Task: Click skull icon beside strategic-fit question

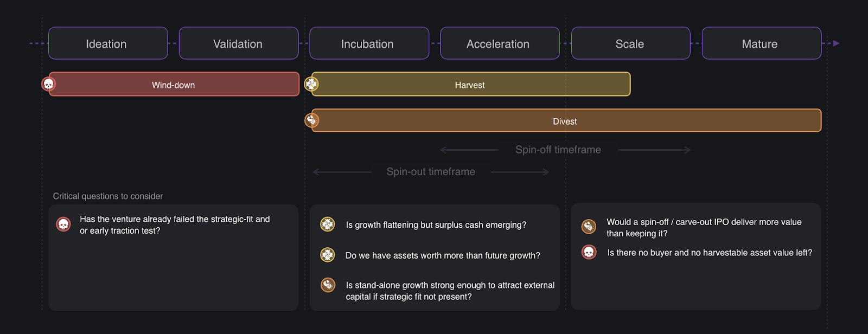Action: click(63, 224)
